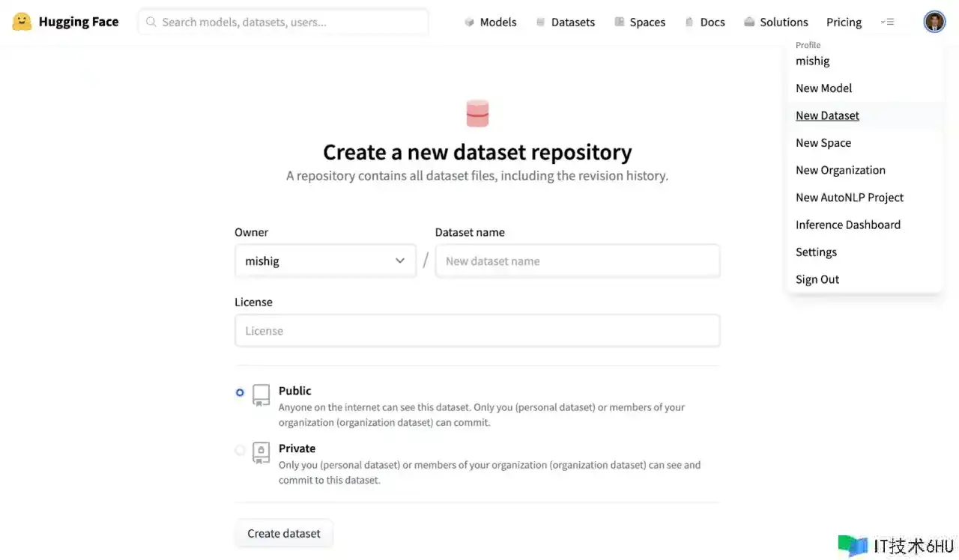The width and height of the screenshot is (959, 560).
Task: Click the Dataset name input field
Action: pyautogui.click(x=577, y=261)
